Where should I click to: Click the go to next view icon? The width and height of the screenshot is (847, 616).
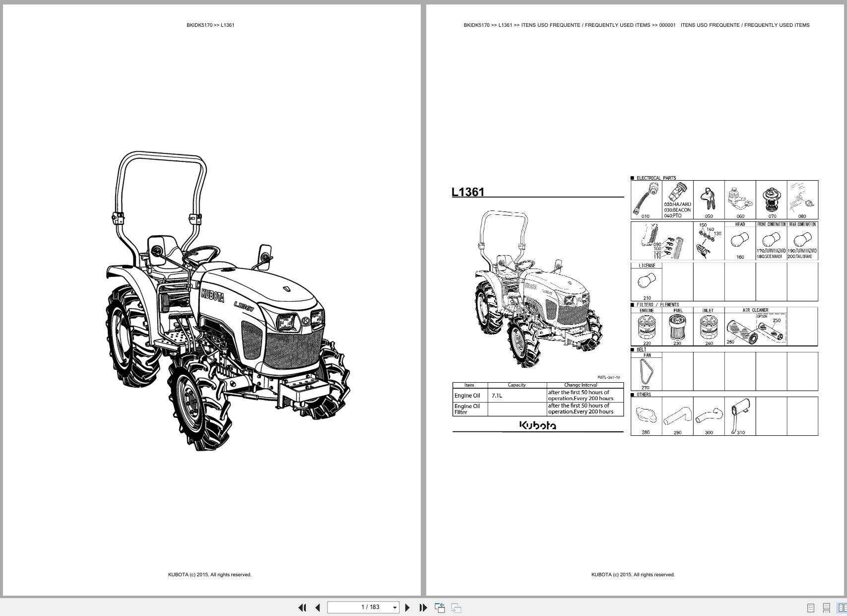[456, 608]
